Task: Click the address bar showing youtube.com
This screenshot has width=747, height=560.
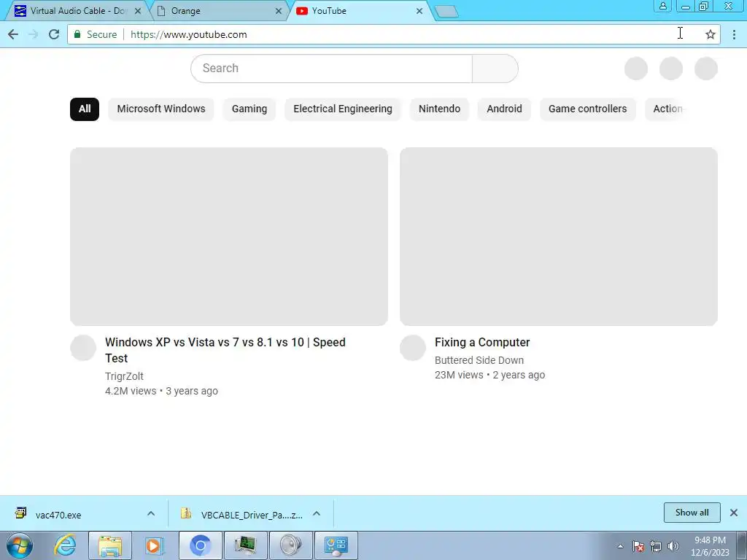Action: (393, 34)
